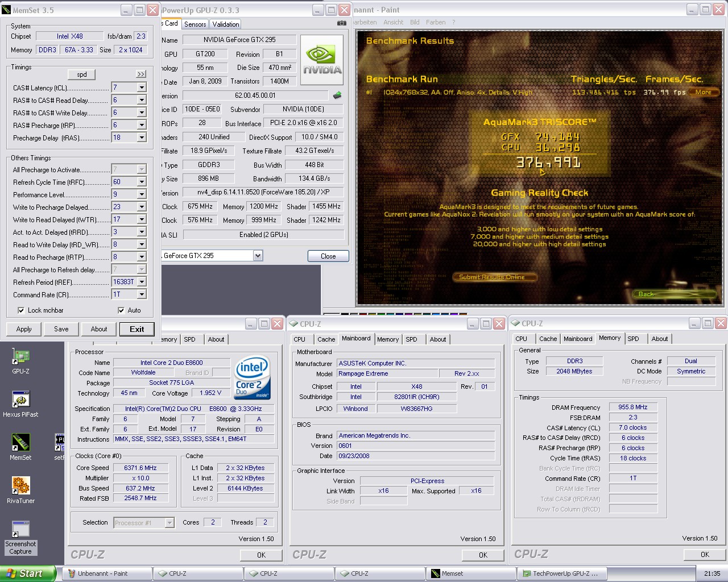Click the GPU-Z camera screenshot icon
728x582 pixels.
click(341, 23)
